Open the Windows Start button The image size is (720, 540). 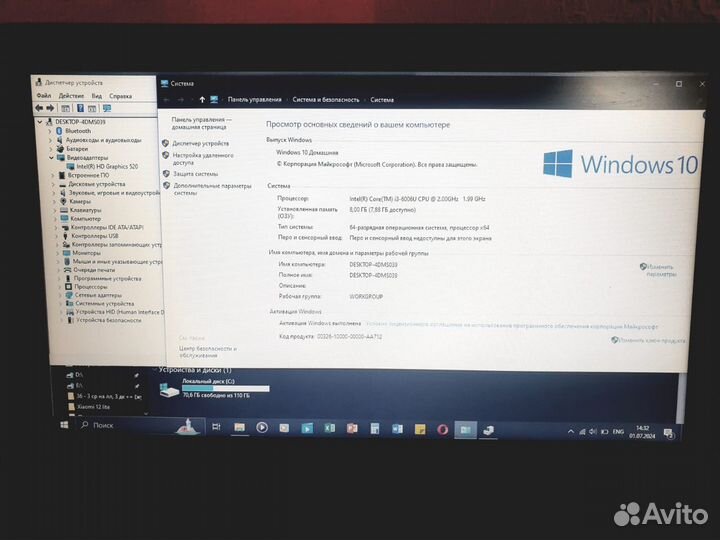(64, 425)
